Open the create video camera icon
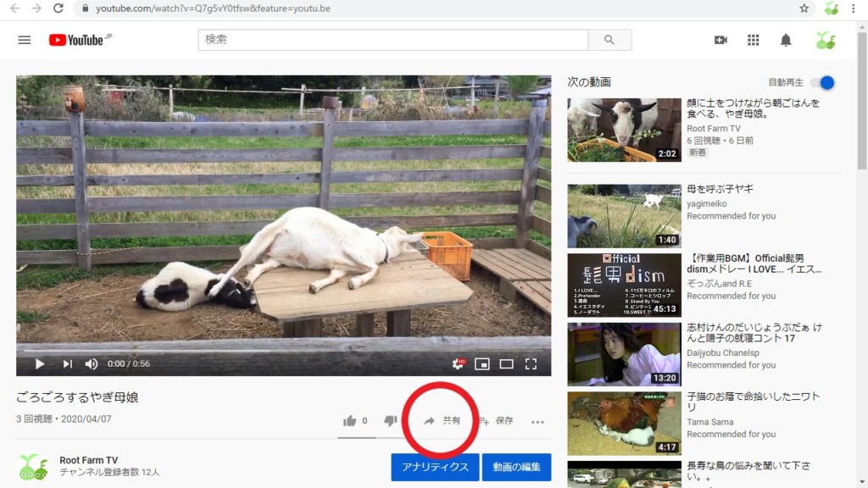 point(721,40)
